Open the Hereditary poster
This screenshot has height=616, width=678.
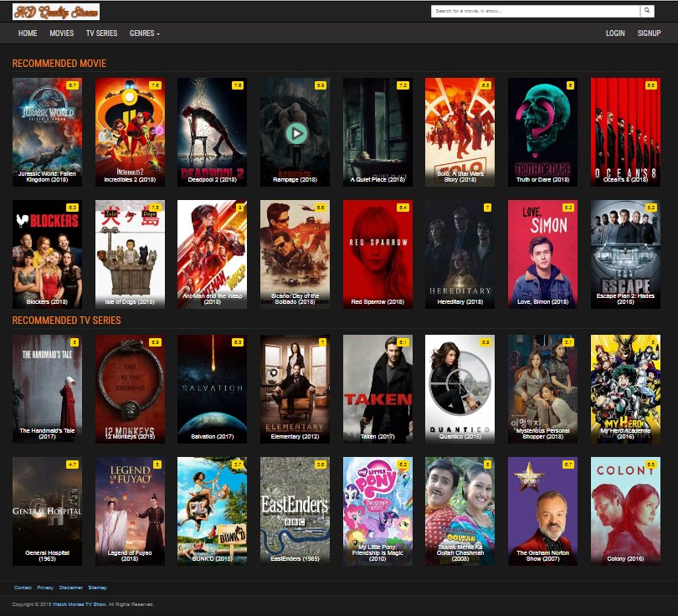(x=460, y=254)
